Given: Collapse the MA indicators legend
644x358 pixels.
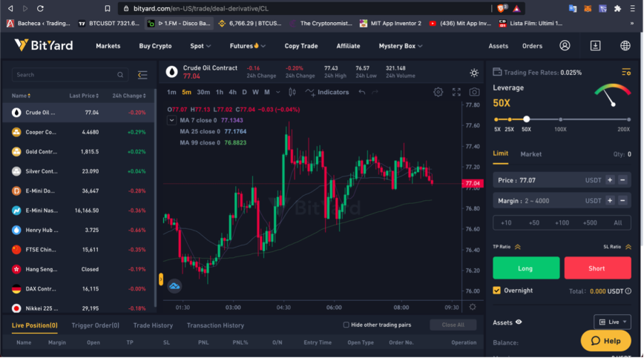Looking at the screenshot, I should pyautogui.click(x=171, y=120).
